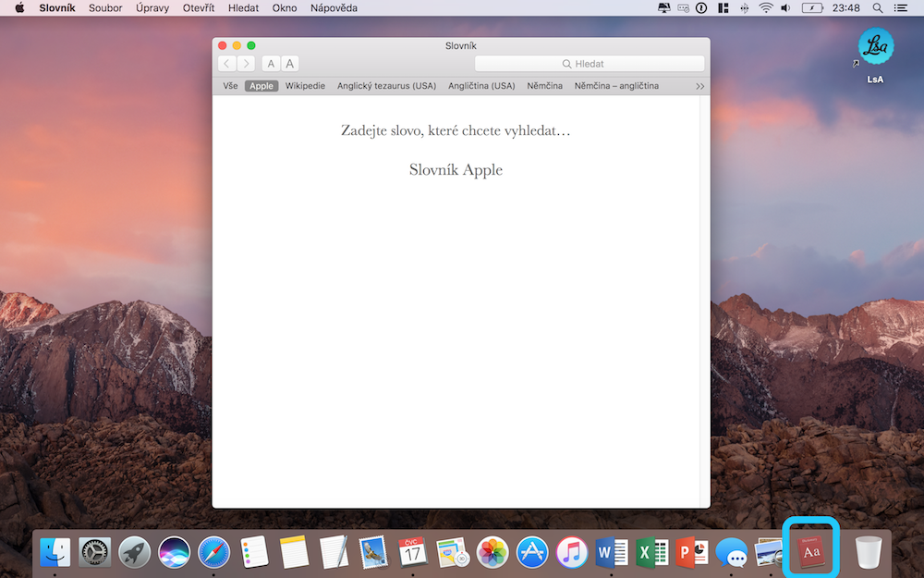Show battery status in menu bar
This screenshot has height=578, width=924.
[x=812, y=8]
